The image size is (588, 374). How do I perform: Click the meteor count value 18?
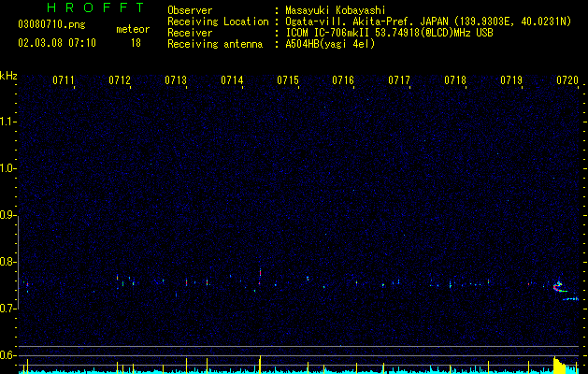pos(136,43)
